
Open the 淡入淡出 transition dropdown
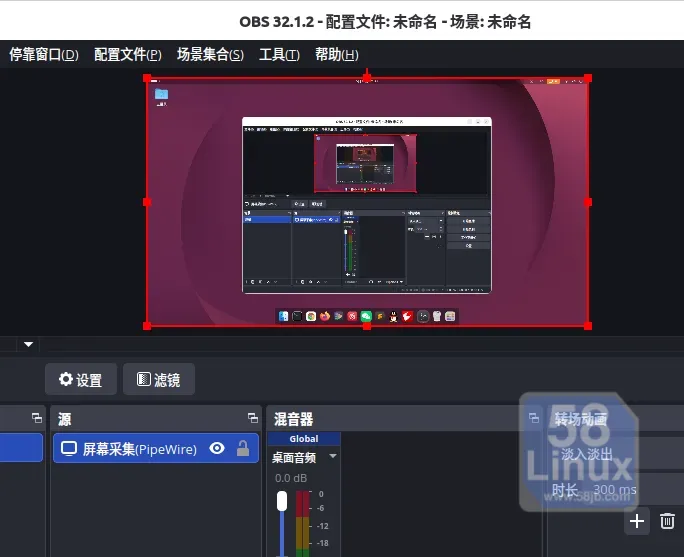click(x=615, y=454)
